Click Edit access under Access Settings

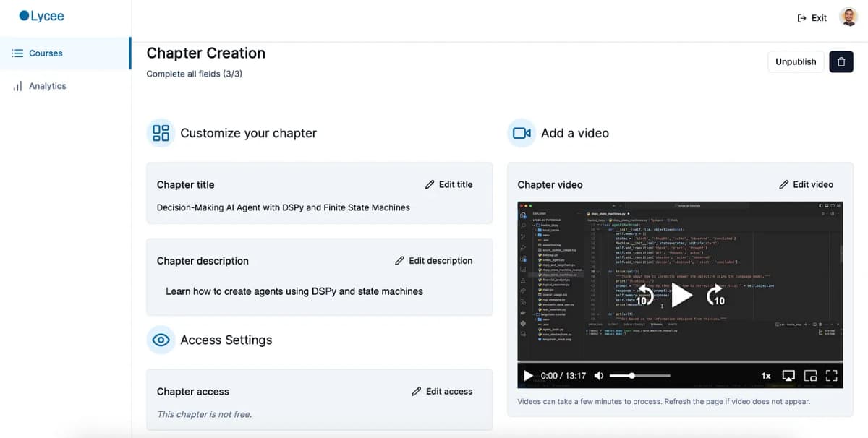(x=442, y=391)
